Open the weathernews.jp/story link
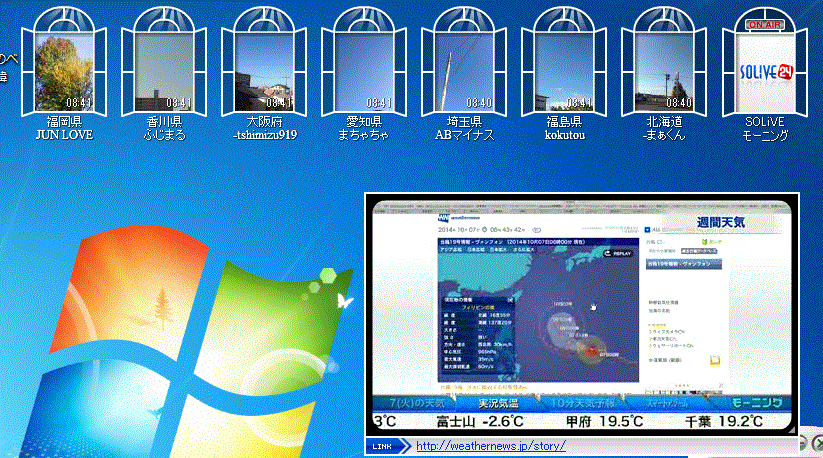823x458 pixels. (x=491, y=446)
